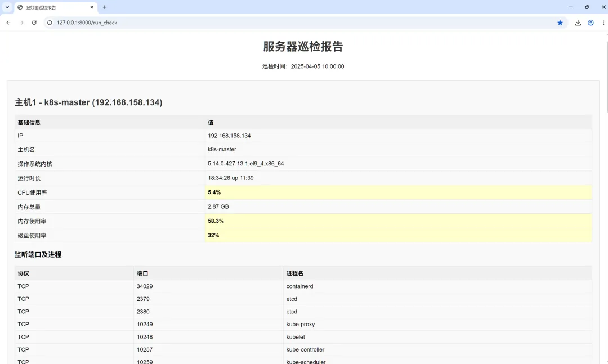Close the 服务器巡检报告 tab
Viewport: 608px width, 364px height.
point(92,7)
